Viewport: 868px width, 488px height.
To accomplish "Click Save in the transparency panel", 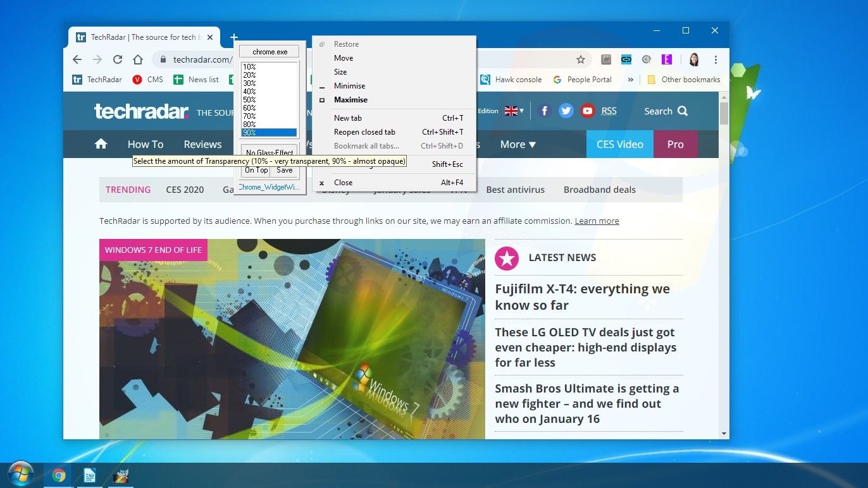I will (285, 171).
